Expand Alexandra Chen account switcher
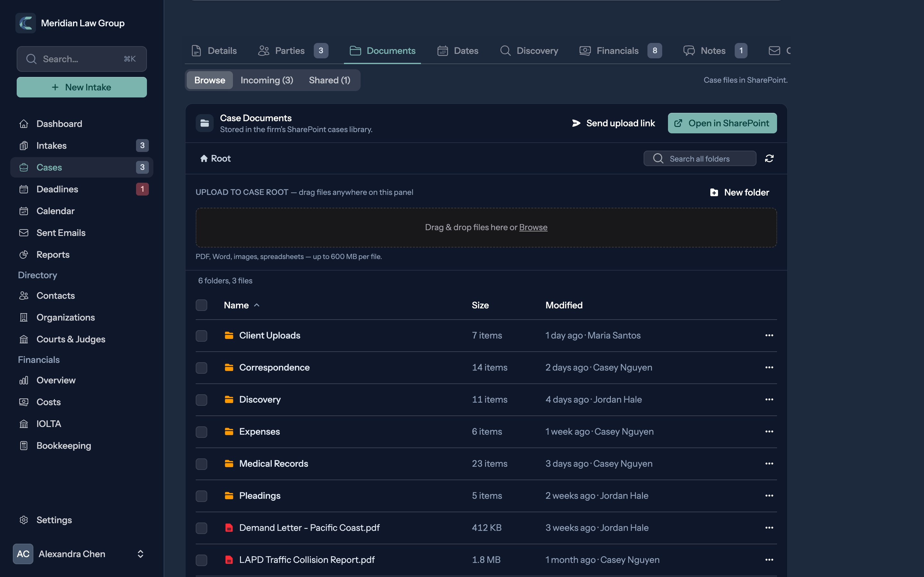 (x=140, y=554)
